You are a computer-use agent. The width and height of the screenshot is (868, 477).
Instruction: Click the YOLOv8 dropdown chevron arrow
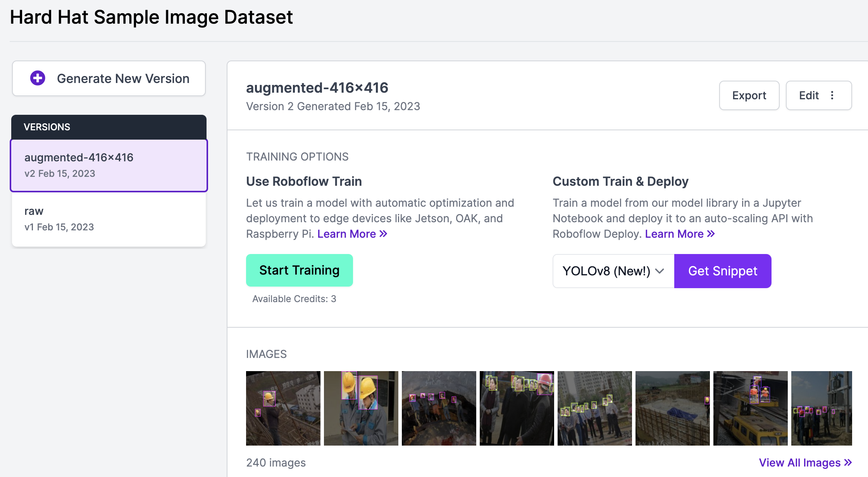(660, 271)
